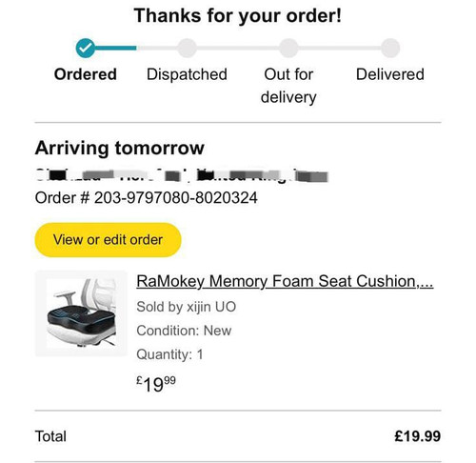Viewport: 476px width, 463px height.
Task: Click the Delivered status label
Action: click(x=390, y=74)
